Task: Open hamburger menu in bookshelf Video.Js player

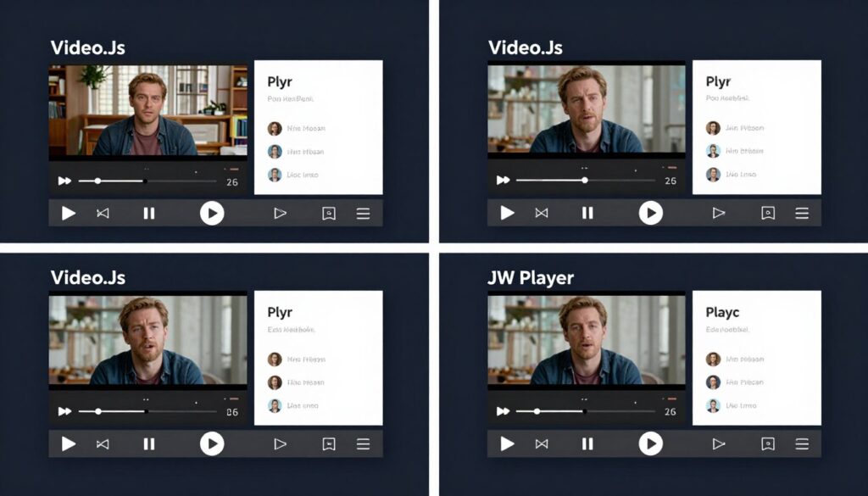Action: click(x=363, y=214)
